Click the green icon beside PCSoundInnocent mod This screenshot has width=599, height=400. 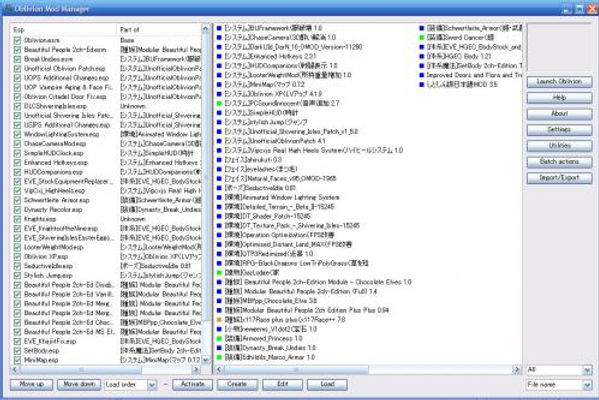click(219, 103)
